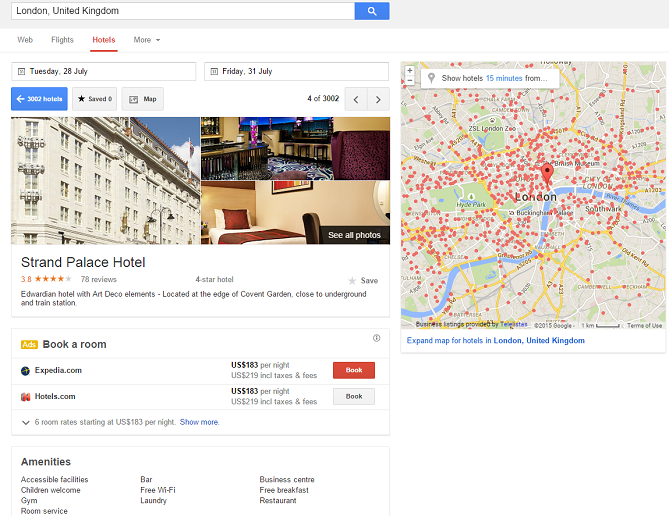Click the 4-star hotel label
669x516 pixels.
(x=214, y=280)
